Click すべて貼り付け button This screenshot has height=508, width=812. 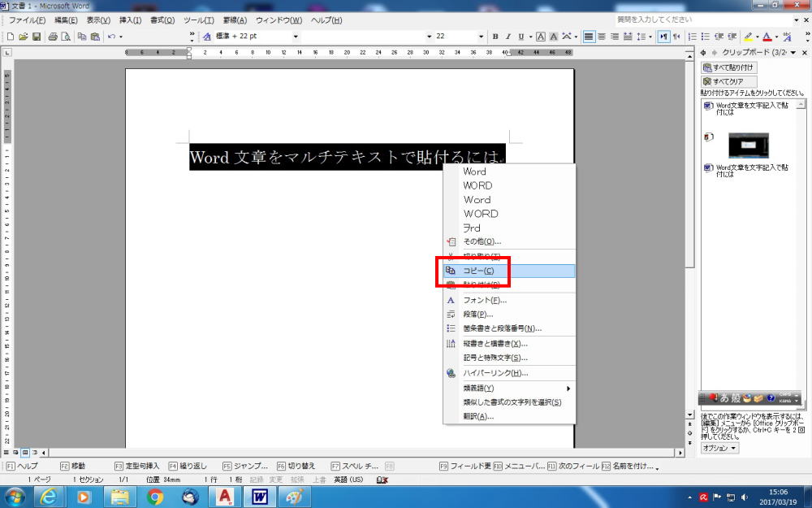[x=729, y=68]
